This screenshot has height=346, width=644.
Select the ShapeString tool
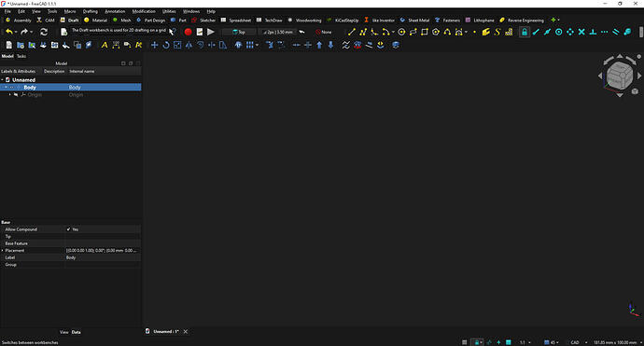tap(497, 32)
